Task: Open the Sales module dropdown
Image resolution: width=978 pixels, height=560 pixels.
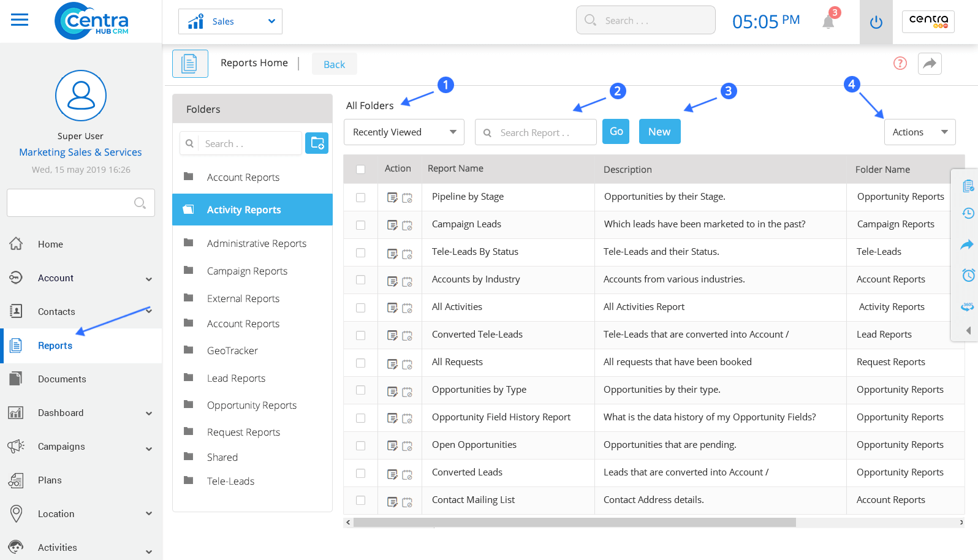Action: coord(230,21)
